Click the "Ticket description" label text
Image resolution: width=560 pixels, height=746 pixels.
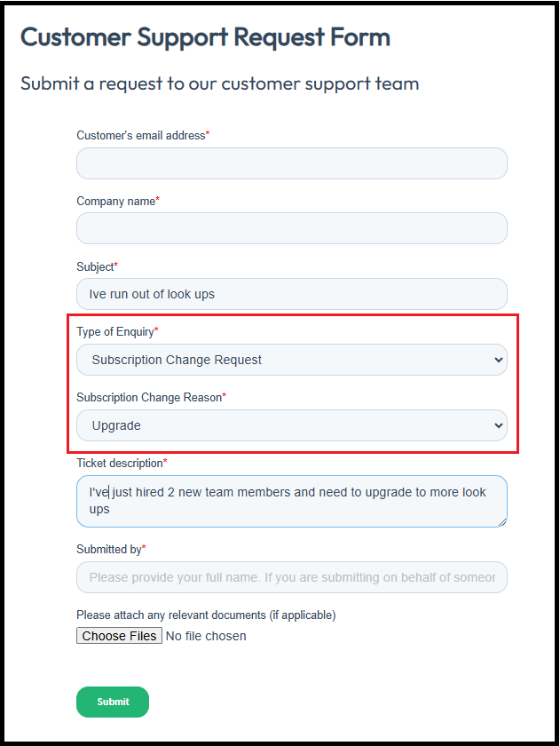click(122, 463)
